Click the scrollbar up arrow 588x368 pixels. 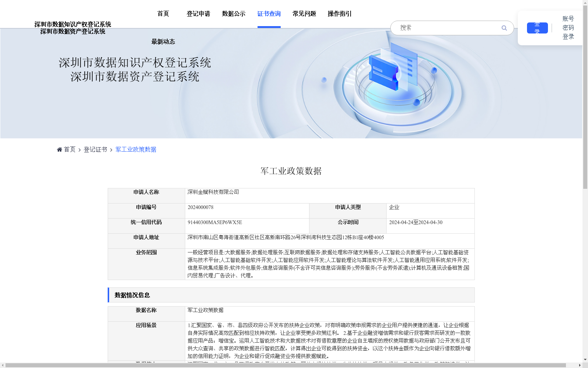(x=585, y=3)
